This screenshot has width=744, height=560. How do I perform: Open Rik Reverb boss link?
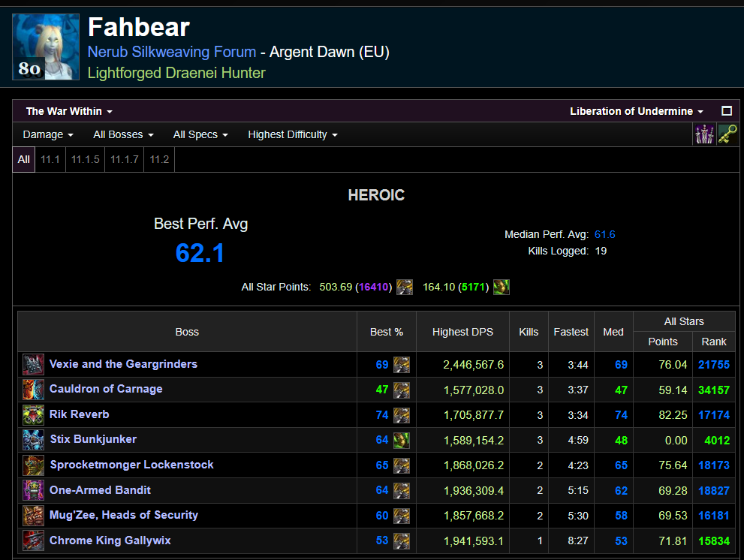(x=80, y=414)
